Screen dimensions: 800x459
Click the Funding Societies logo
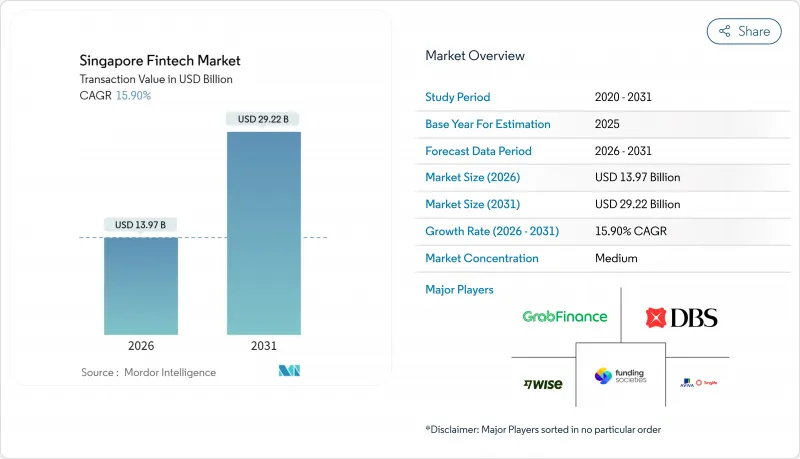pyautogui.click(x=620, y=377)
